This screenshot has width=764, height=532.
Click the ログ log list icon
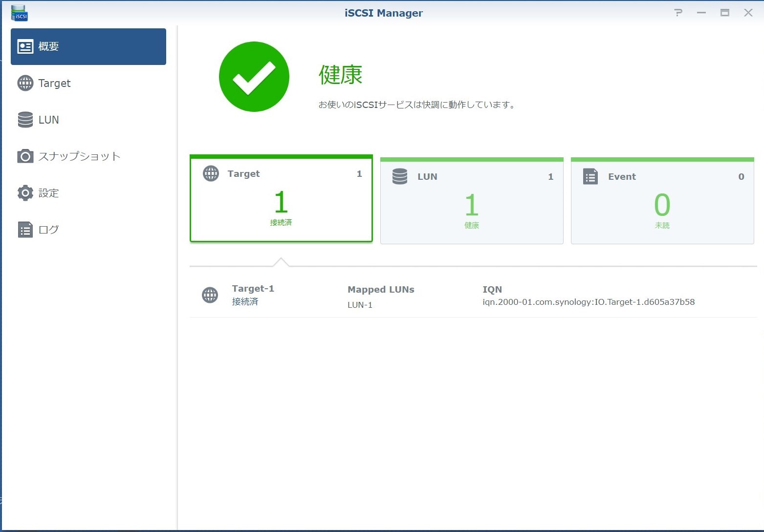(x=25, y=230)
